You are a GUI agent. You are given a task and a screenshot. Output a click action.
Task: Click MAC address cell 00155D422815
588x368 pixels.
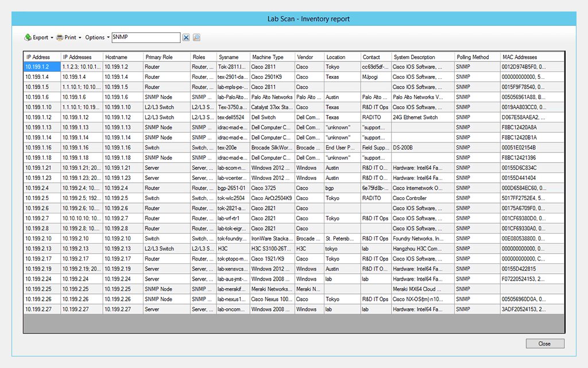click(x=532, y=269)
